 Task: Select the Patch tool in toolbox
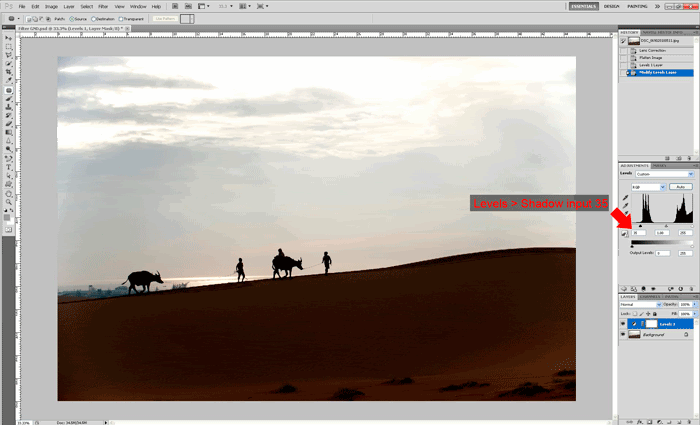point(9,90)
